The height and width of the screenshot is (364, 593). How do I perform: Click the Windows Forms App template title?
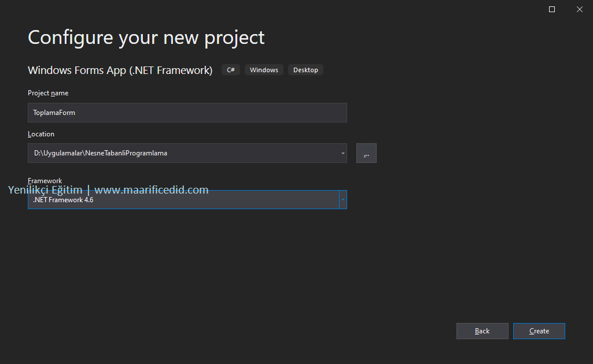120,70
